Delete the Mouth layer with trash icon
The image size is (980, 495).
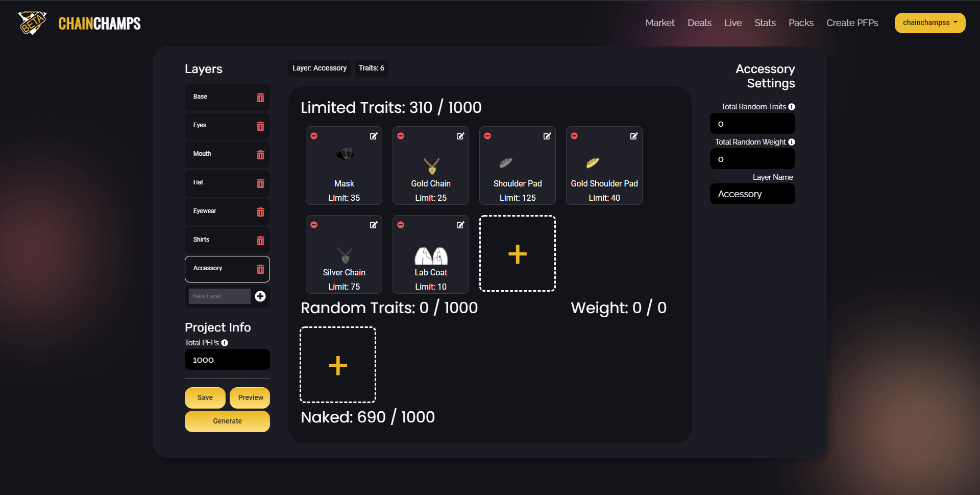[x=260, y=155]
